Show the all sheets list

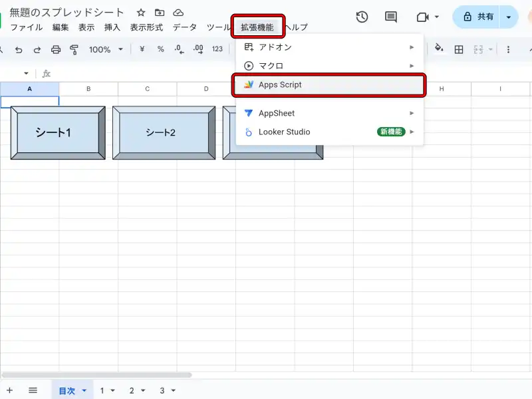(33, 390)
